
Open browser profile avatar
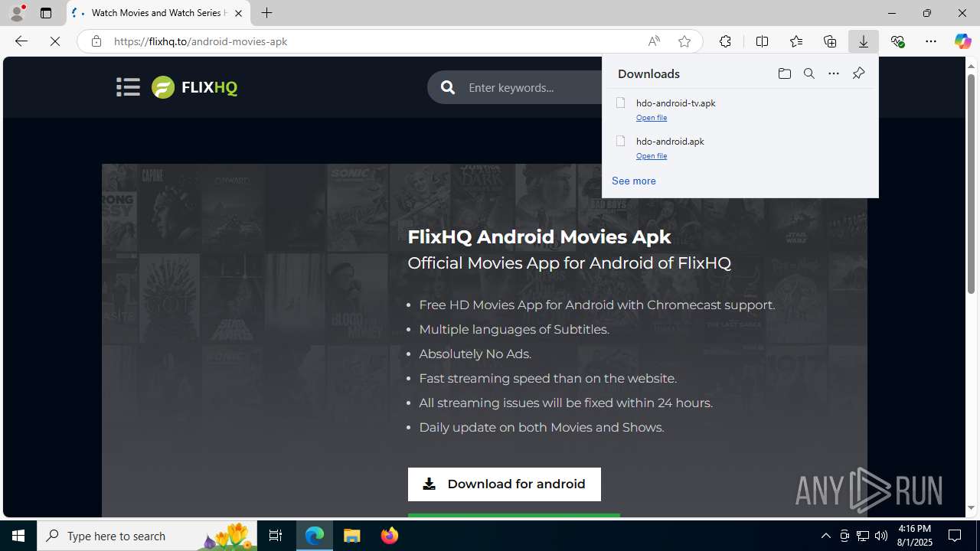(17, 13)
